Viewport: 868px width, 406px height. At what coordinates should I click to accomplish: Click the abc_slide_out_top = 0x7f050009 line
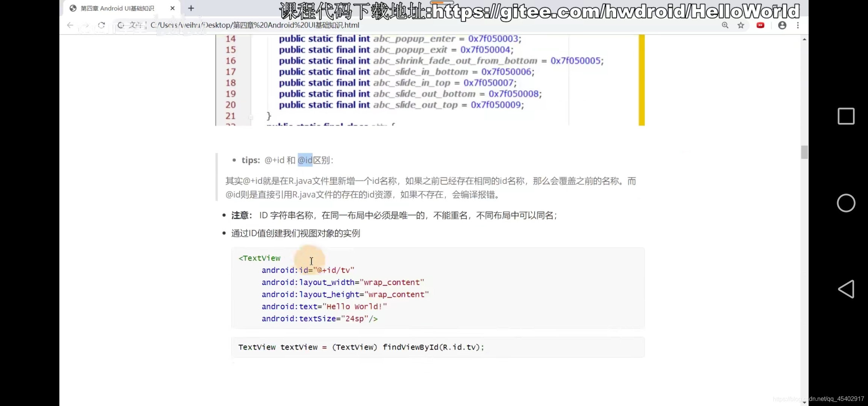point(401,105)
